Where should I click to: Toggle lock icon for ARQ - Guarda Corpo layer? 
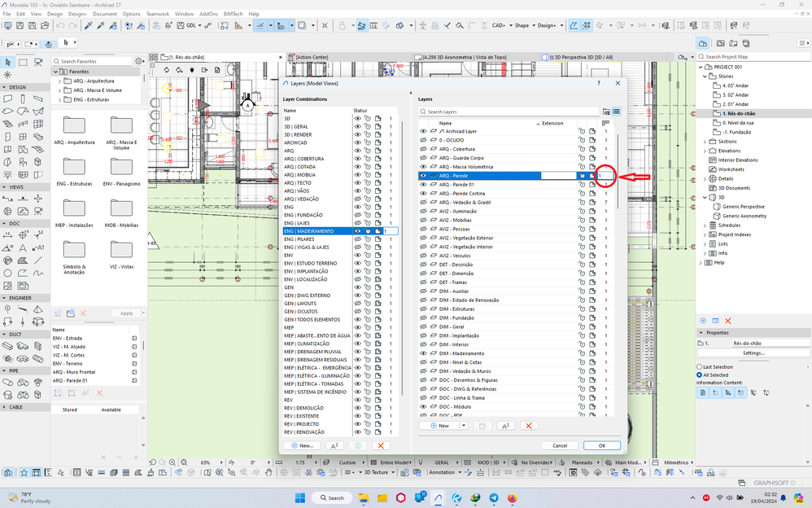[582, 158]
